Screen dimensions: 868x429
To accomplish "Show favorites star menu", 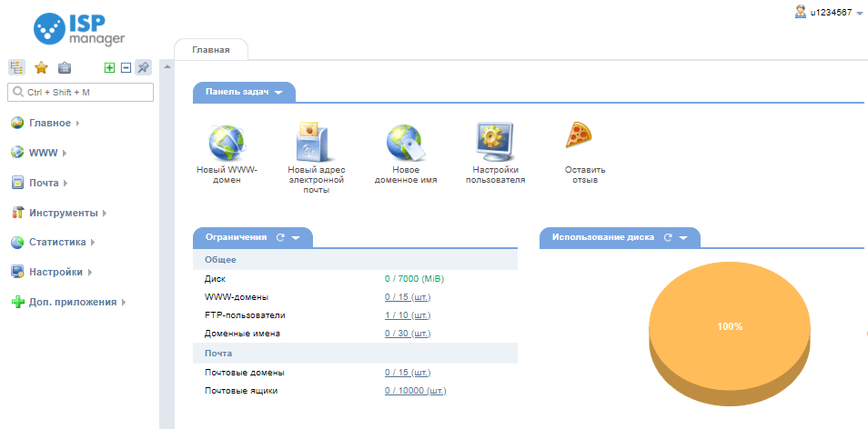I will [41, 67].
